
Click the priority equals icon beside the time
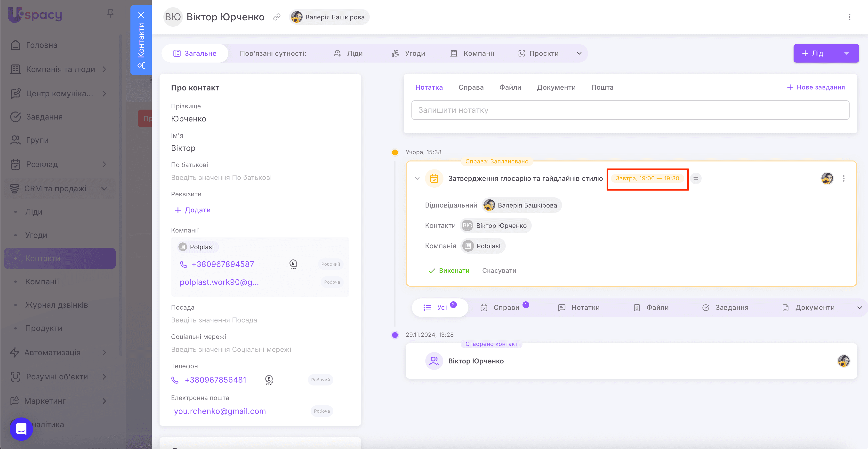695,178
